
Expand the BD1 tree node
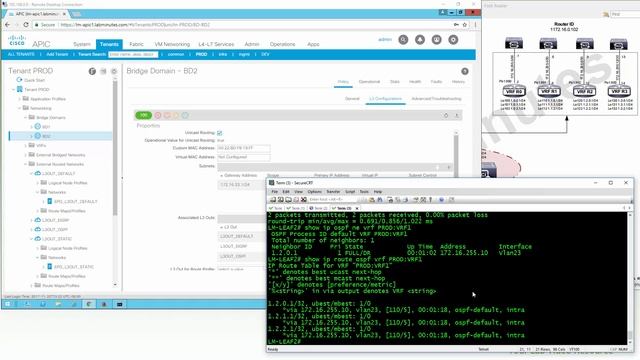[x=31, y=127]
